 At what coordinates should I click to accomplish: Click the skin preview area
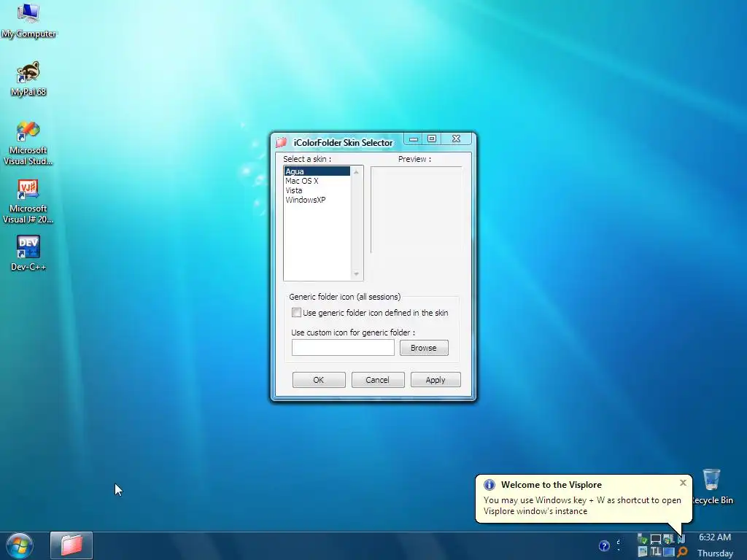(417, 209)
